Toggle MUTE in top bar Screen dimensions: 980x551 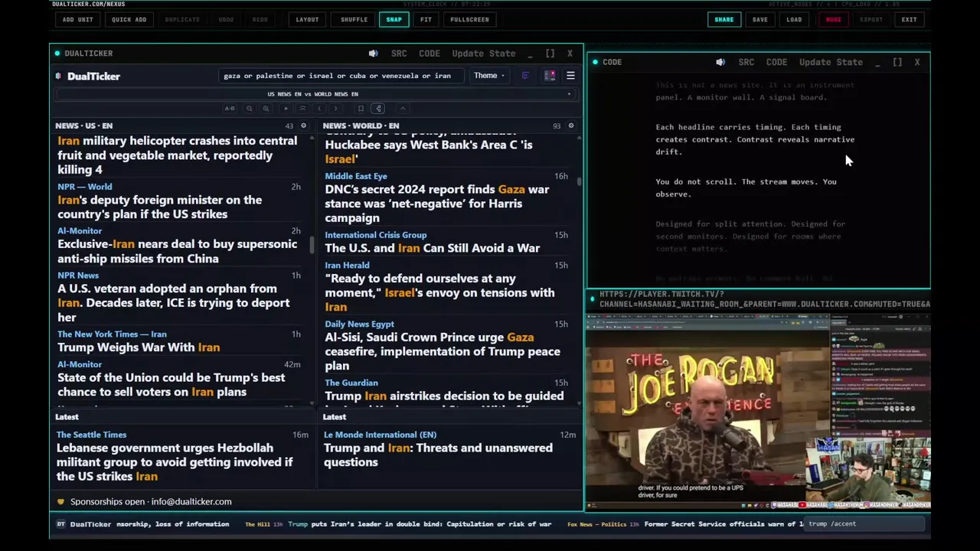(x=833, y=19)
